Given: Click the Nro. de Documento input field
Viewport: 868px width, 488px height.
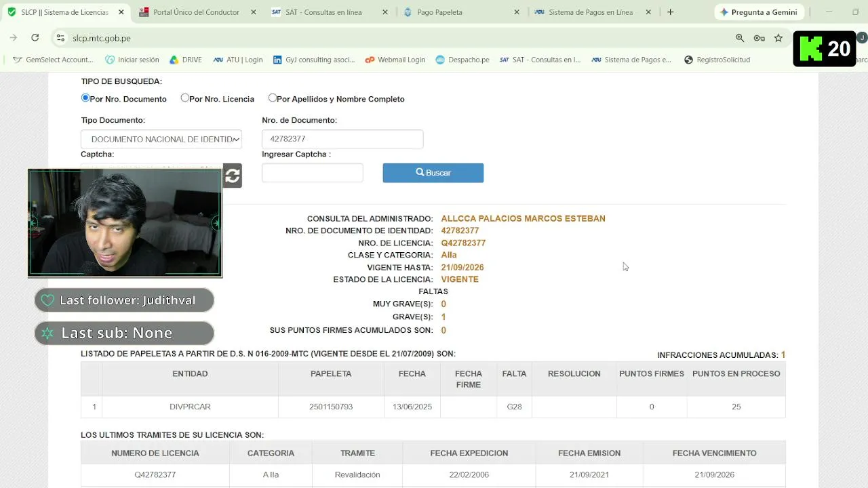Looking at the screenshot, I should [342, 139].
